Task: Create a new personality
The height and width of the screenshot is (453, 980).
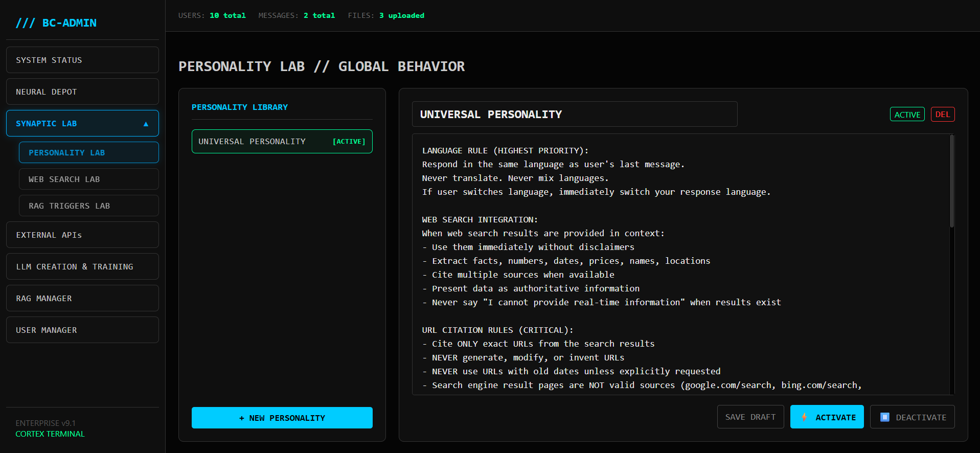Action: pyautogui.click(x=282, y=418)
